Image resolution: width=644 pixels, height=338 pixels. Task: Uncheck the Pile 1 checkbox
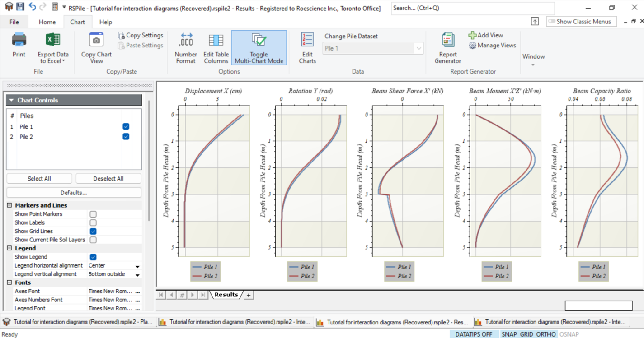(126, 127)
